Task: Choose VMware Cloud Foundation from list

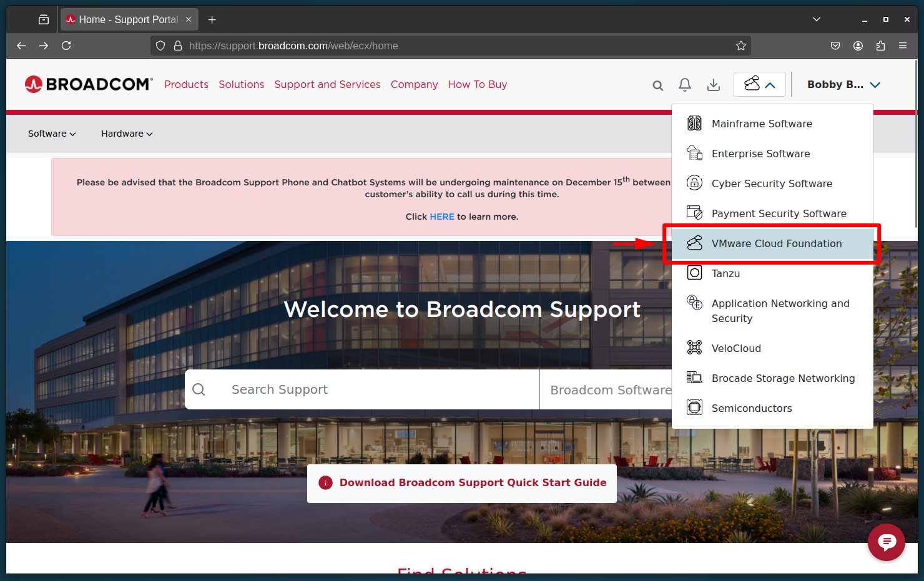Action: pos(772,243)
